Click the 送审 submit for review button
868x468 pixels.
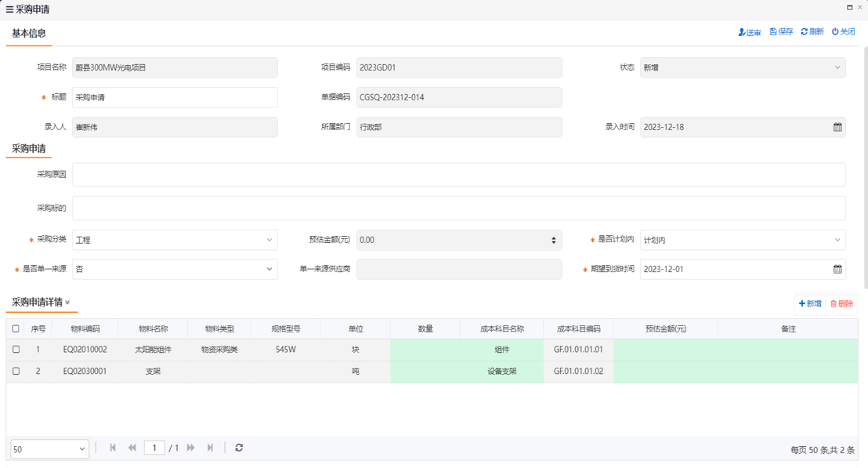(750, 32)
